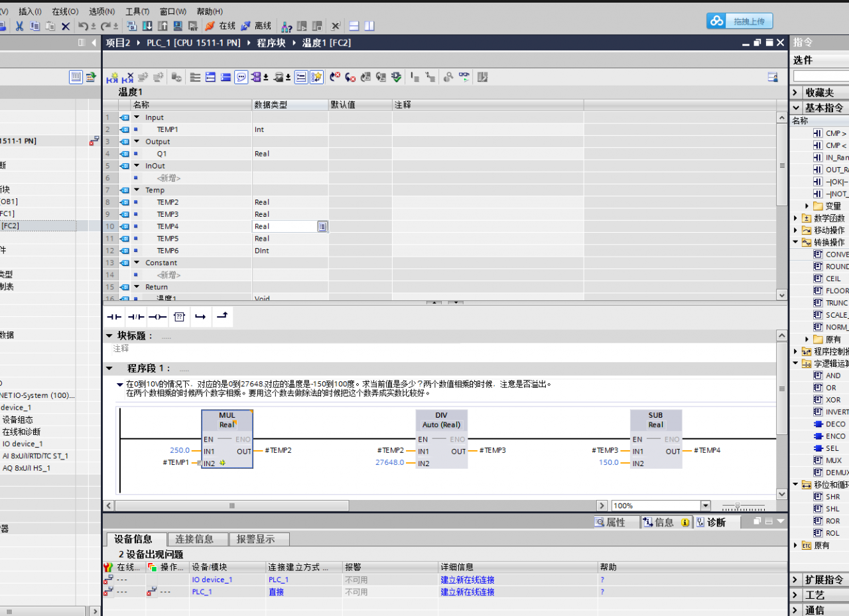Screen dimensions: 849x616
Task: Collapse the Input section in interface table
Action: click(137, 117)
